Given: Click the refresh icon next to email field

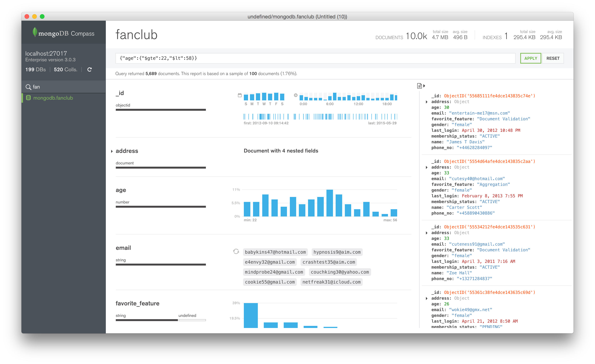Looking at the screenshot, I should [236, 251].
